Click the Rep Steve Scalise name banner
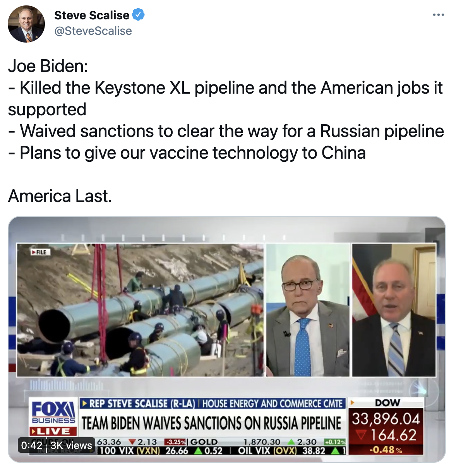 click(211, 404)
